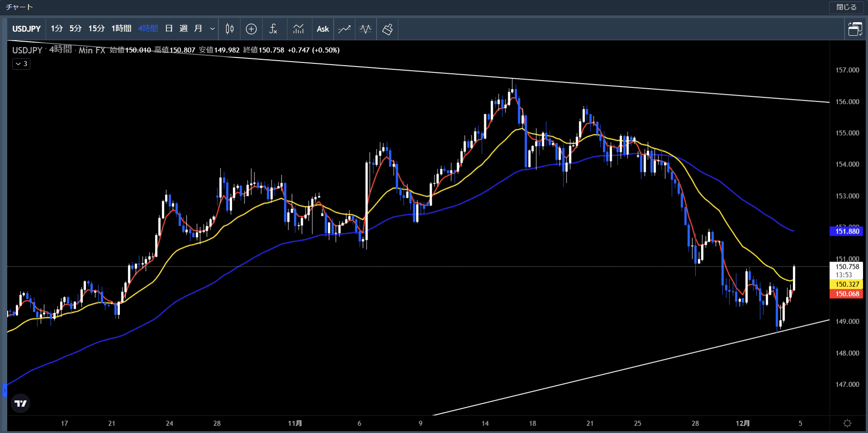Click the TradingView logo badge
The height and width of the screenshot is (433, 868).
point(21,403)
